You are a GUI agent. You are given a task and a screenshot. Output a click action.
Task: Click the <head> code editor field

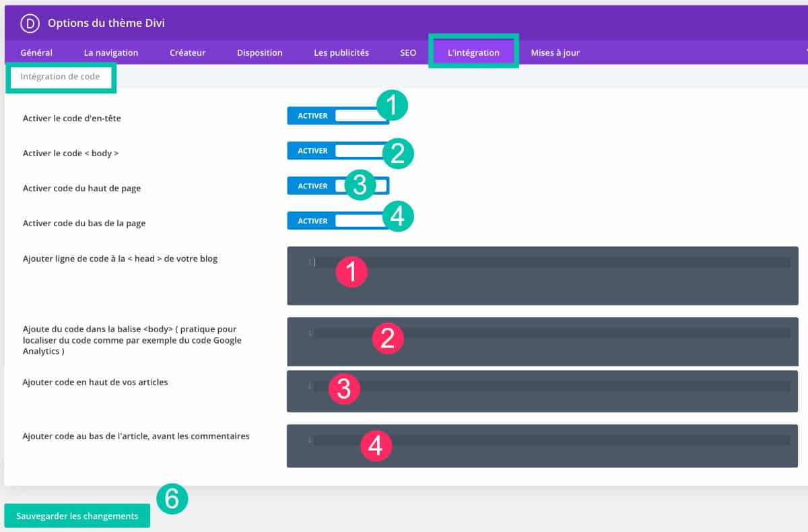point(543,275)
